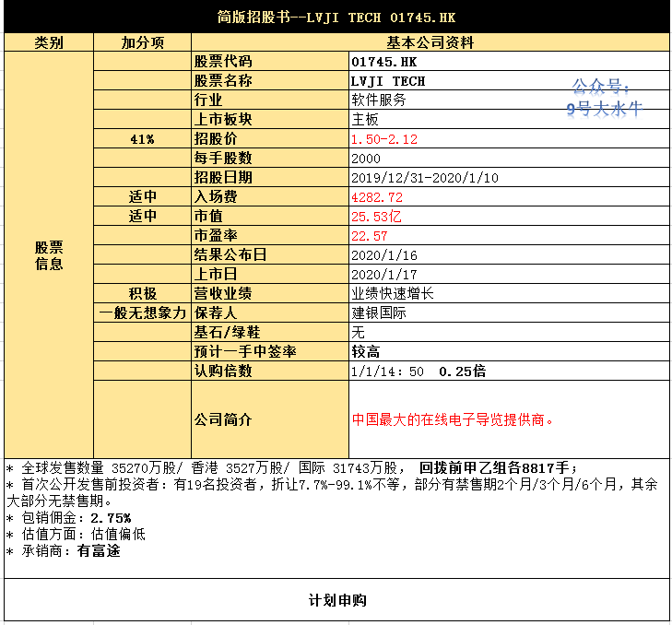Viewport: 672px width, 625px height.
Task: Select the 营收业绩 label cell
Action: [270, 294]
